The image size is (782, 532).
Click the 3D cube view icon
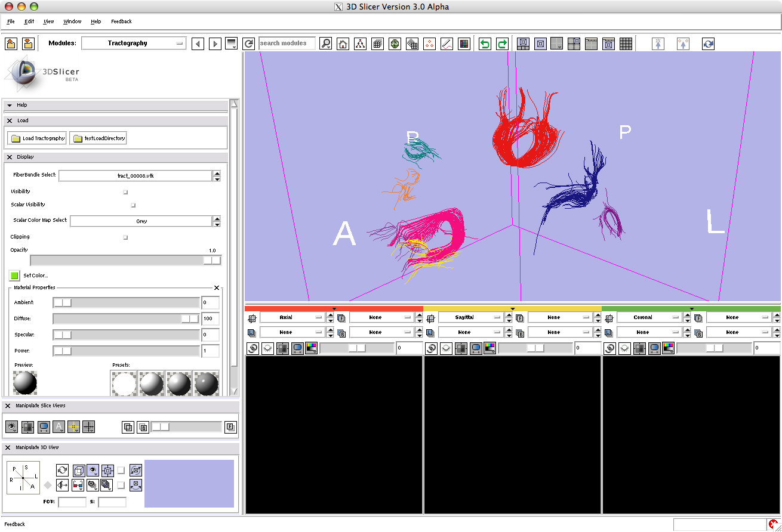coord(78,471)
